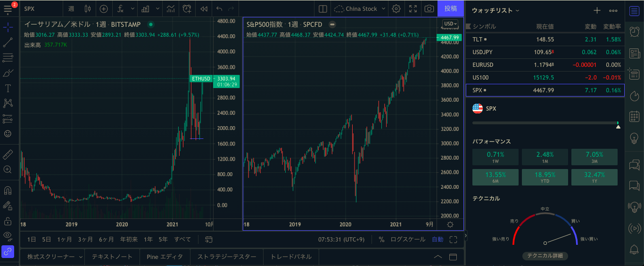This screenshot has height=266, width=644.
Task: Open the news panel
Action: [635, 53]
